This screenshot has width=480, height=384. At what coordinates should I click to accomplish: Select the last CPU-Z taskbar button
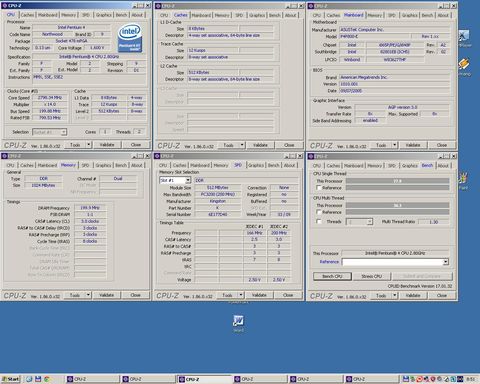[x=371, y=379]
